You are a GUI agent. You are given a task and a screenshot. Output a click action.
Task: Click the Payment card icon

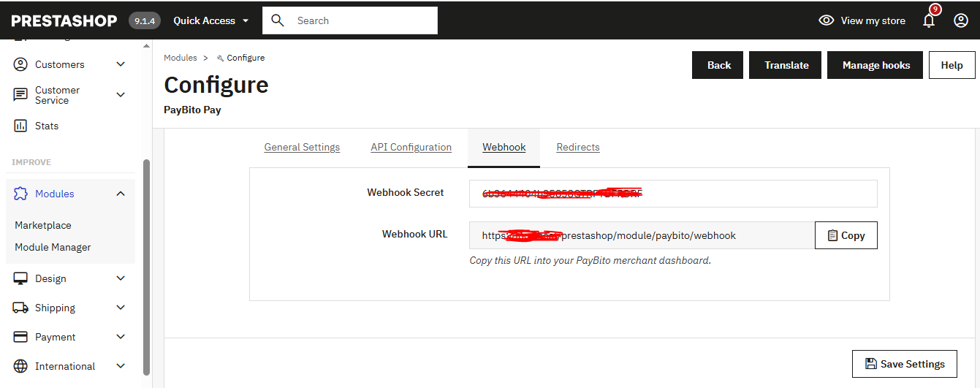pyautogui.click(x=21, y=337)
